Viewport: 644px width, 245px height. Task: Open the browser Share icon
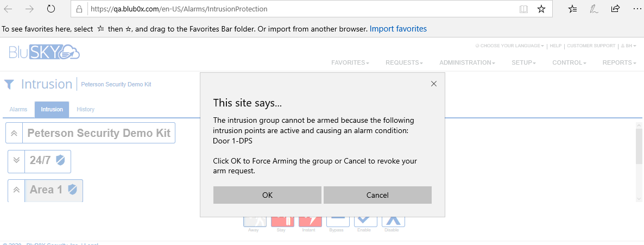[x=615, y=9]
